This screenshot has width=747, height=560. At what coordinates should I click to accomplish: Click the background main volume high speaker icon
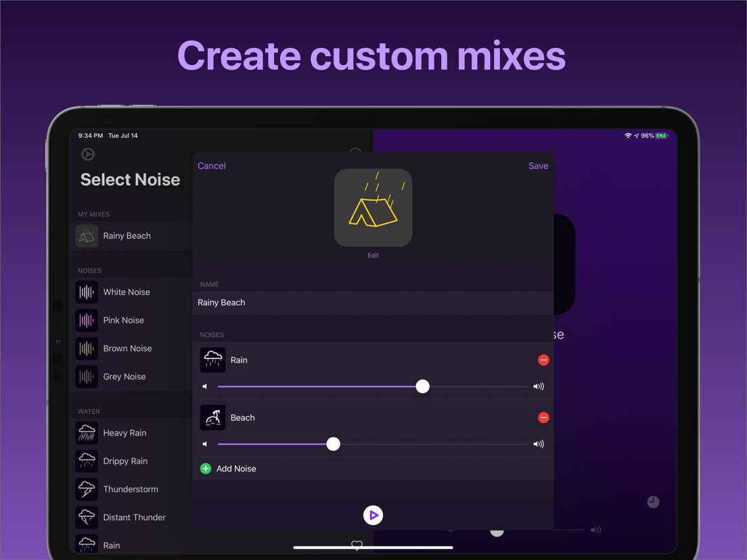pyautogui.click(x=595, y=530)
